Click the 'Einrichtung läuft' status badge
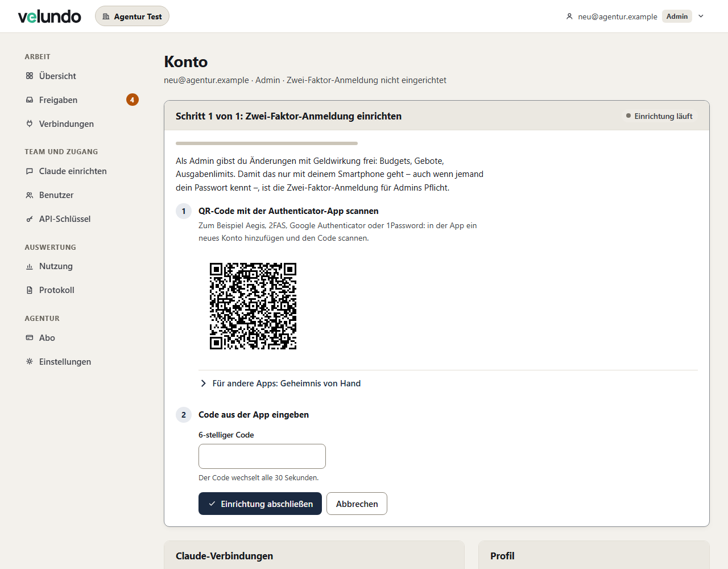The height and width of the screenshot is (569, 728). pyautogui.click(x=659, y=116)
